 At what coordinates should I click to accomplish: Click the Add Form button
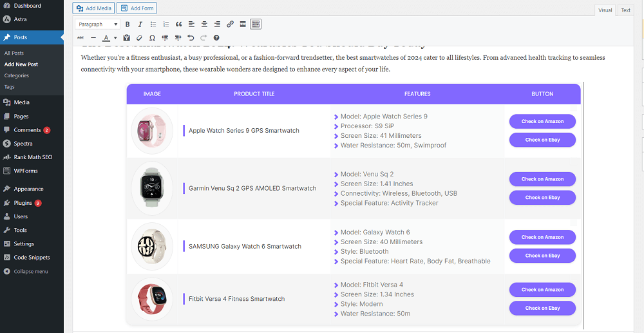click(137, 8)
